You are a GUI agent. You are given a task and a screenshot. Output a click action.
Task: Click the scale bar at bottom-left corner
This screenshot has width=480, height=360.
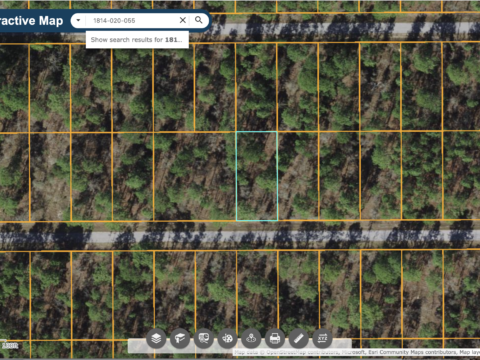point(9,344)
